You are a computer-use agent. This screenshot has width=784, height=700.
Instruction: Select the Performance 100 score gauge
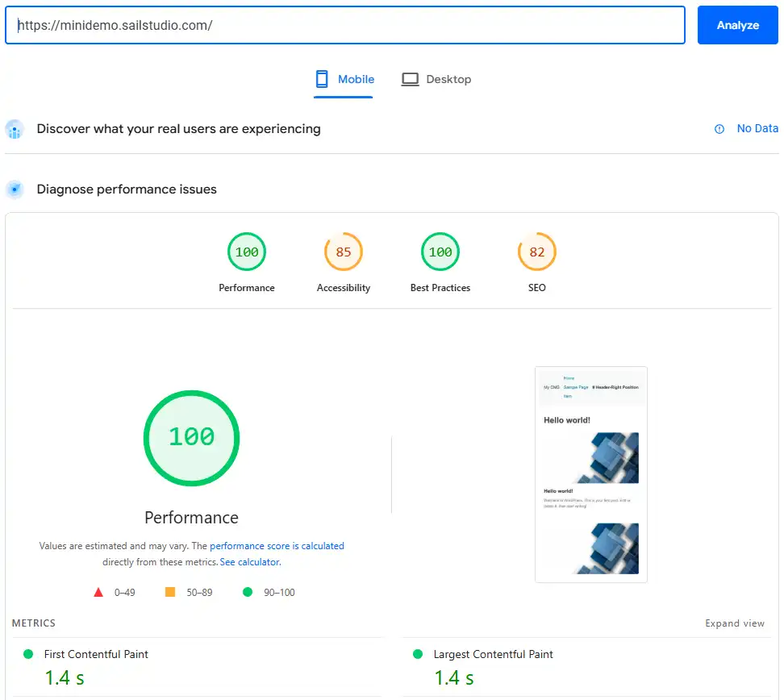(x=247, y=252)
